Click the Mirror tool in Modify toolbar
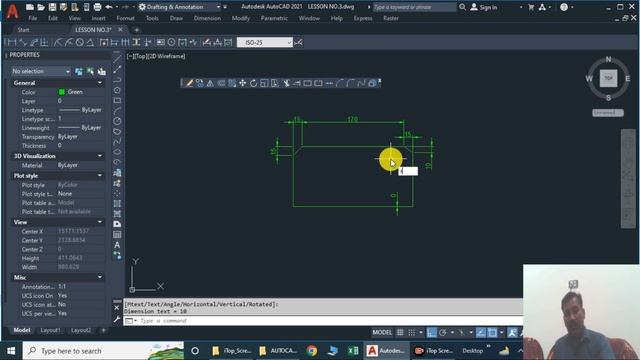This screenshot has height=360, width=640. [210, 83]
